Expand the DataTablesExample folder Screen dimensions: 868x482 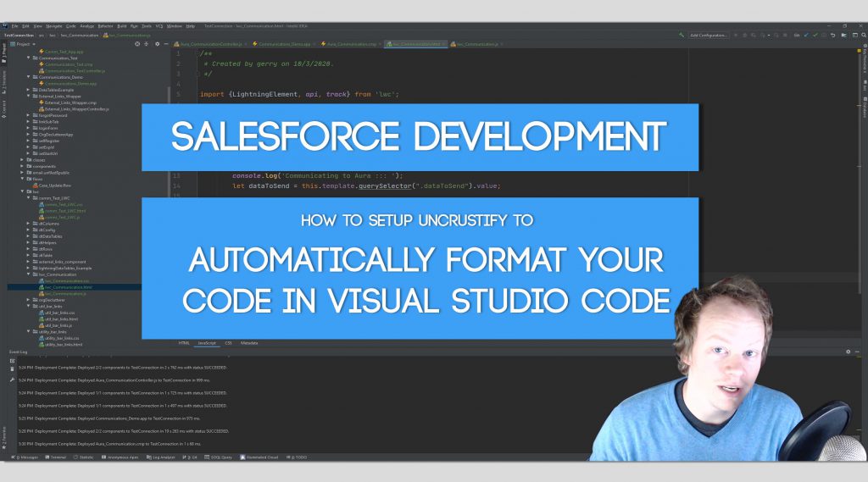point(29,90)
